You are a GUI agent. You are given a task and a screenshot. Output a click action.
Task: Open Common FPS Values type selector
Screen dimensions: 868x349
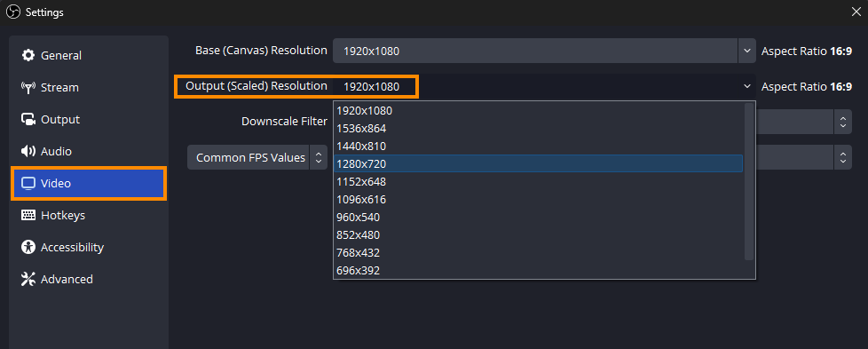click(256, 158)
